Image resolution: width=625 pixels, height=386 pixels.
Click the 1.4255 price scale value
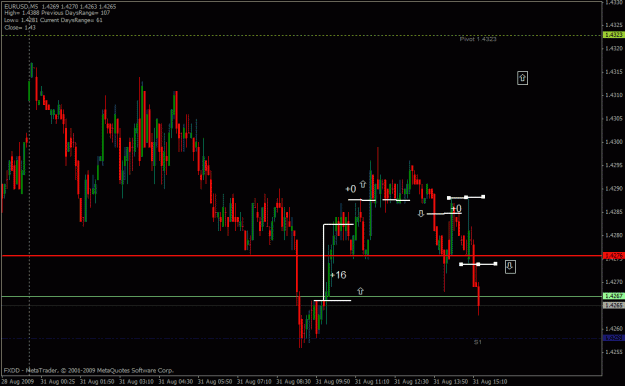(614, 352)
